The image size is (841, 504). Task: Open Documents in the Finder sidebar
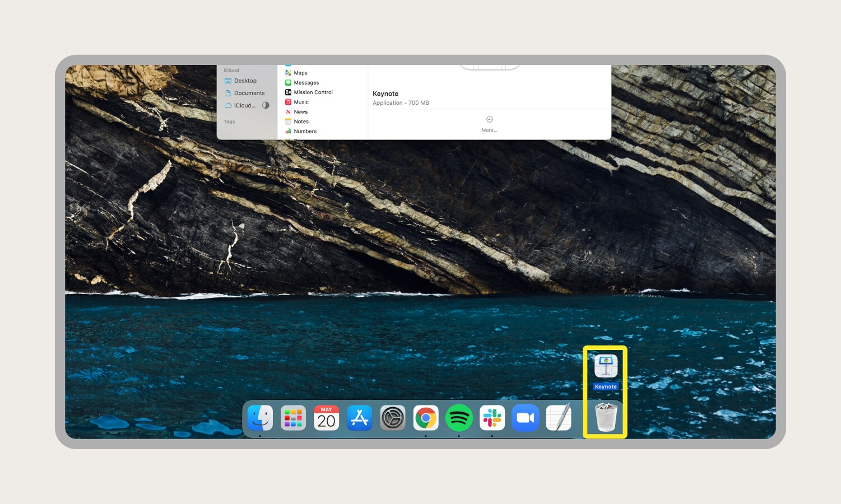click(x=244, y=93)
